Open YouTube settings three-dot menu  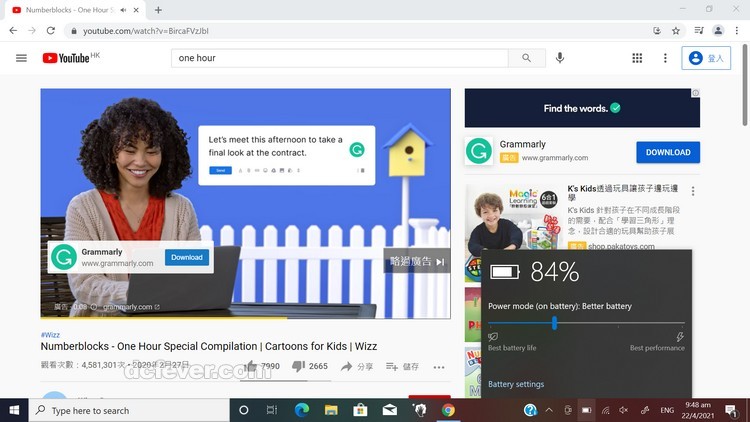[x=665, y=58]
